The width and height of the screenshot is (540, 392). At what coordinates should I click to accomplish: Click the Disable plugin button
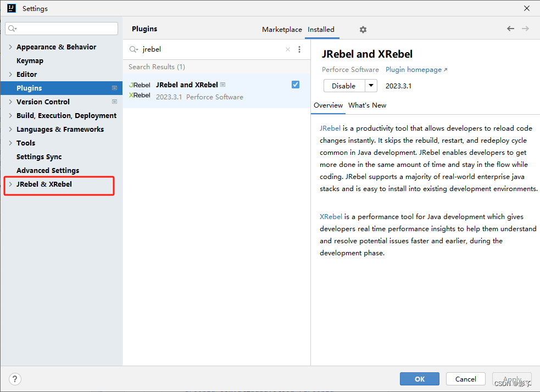tap(344, 86)
